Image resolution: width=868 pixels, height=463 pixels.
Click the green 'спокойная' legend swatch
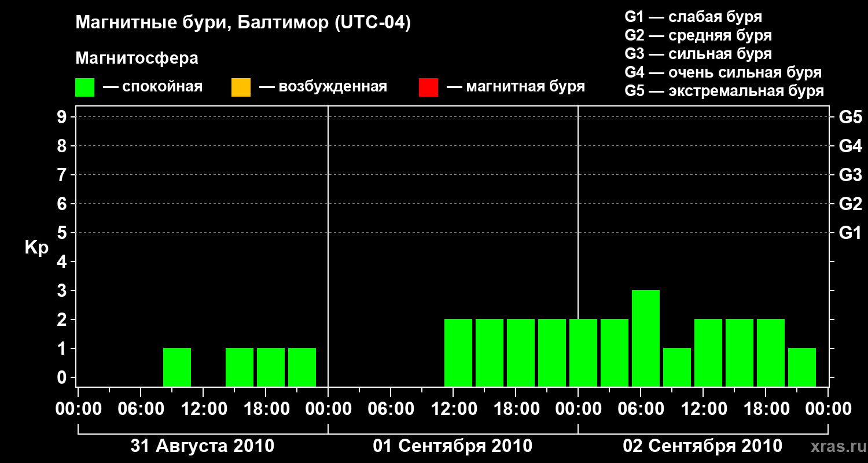coord(85,87)
